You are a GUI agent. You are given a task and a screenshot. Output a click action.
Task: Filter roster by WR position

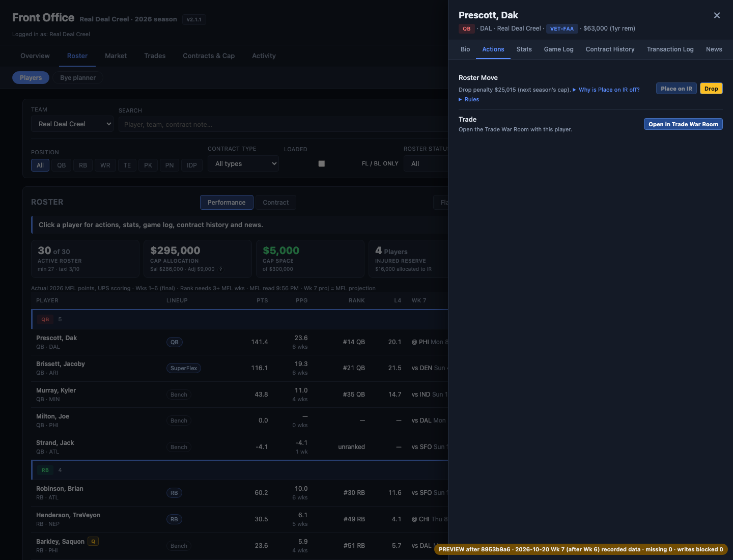click(105, 165)
